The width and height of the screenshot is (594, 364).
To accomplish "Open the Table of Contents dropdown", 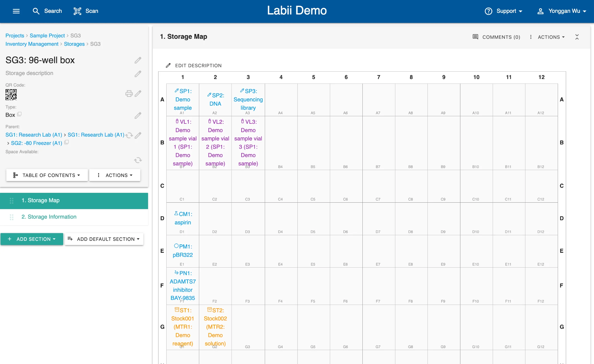I will [x=47, y=175].
